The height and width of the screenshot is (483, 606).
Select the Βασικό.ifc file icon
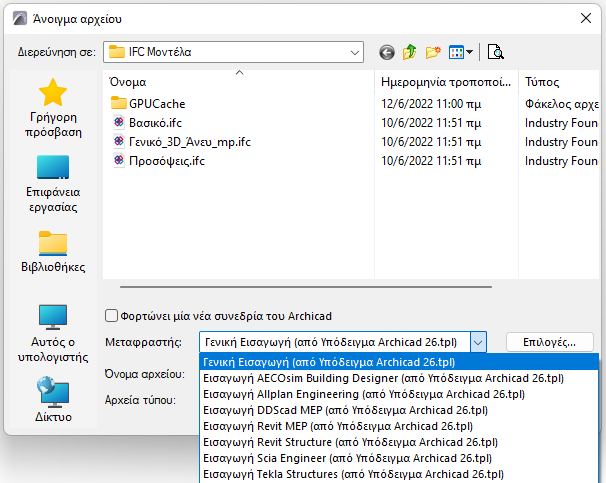pos(119,122)
